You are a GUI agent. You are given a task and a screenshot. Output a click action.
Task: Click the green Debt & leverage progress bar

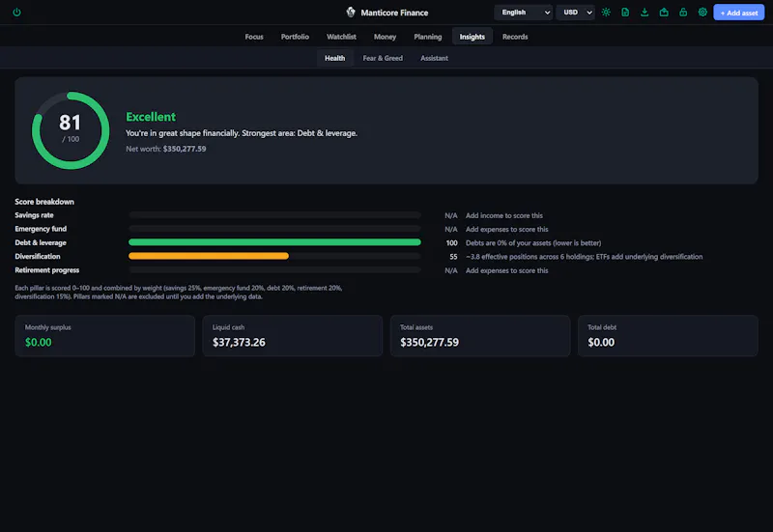pyautogui.click(x=274, y=242)
